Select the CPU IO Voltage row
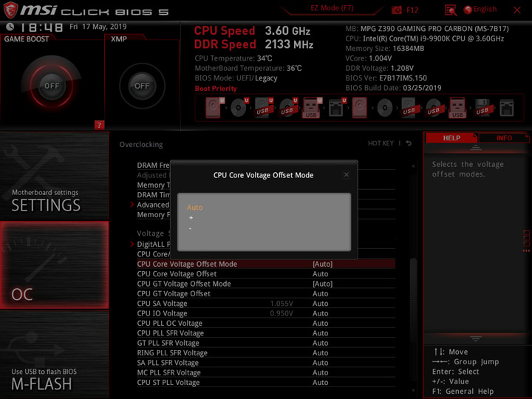Image resolution: width=532 pixels, height=399 pixels. coord(266,313)
